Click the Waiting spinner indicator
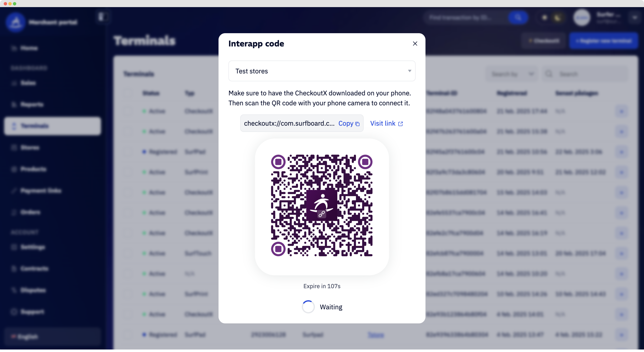The height and width of the screenshot is (352, 644). (308, 307)
